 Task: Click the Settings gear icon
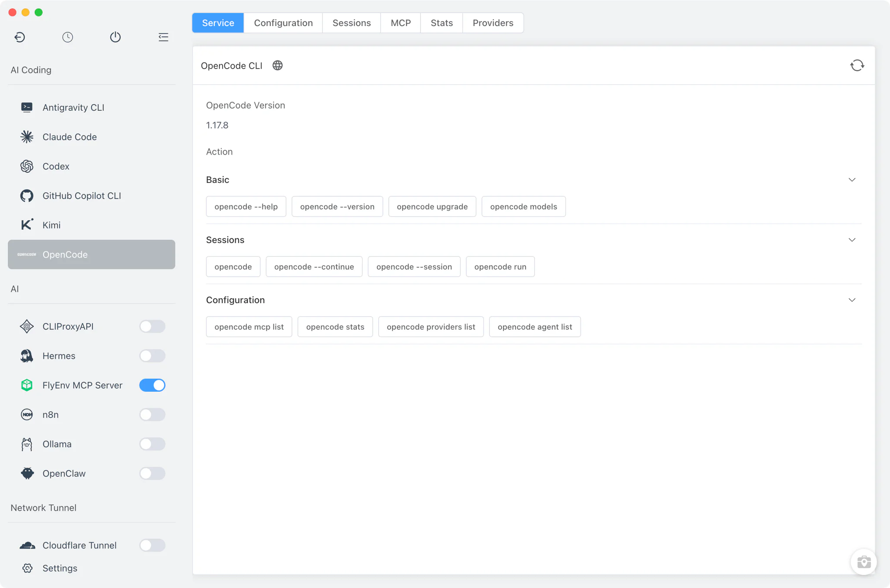pyautogui.click(x=27, y=568)
